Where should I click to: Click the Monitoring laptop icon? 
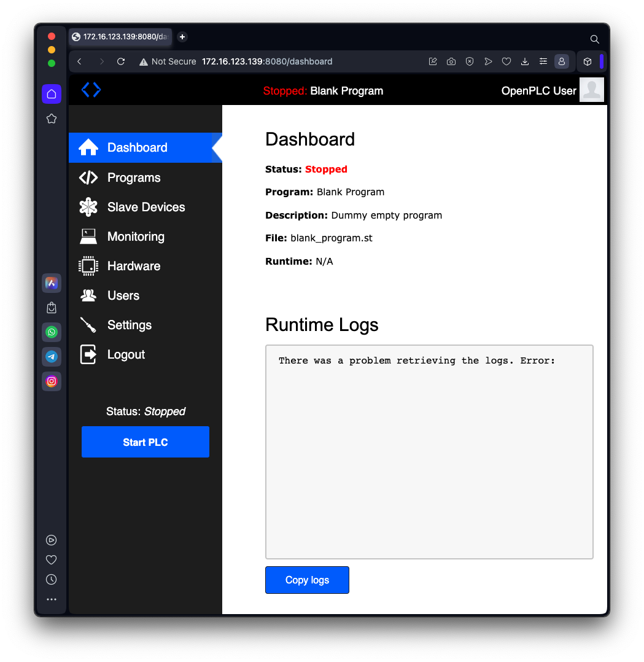pos(88,236)
